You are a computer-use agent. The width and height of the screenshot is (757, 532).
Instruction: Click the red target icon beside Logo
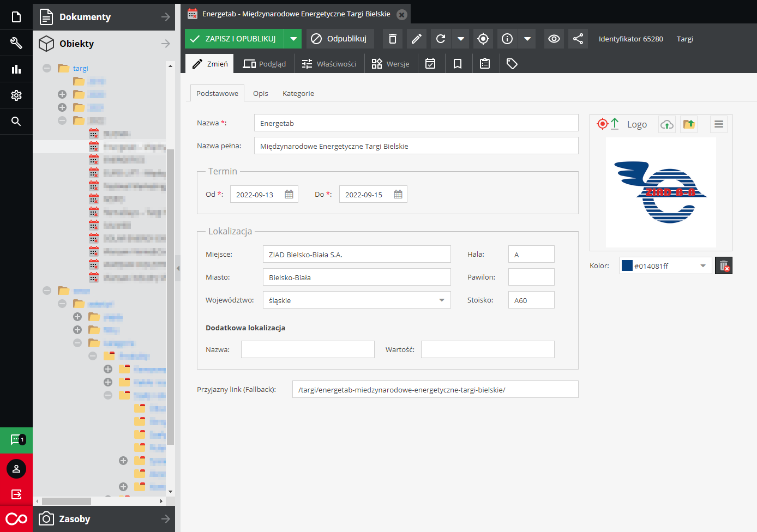[x=602, y=124]
